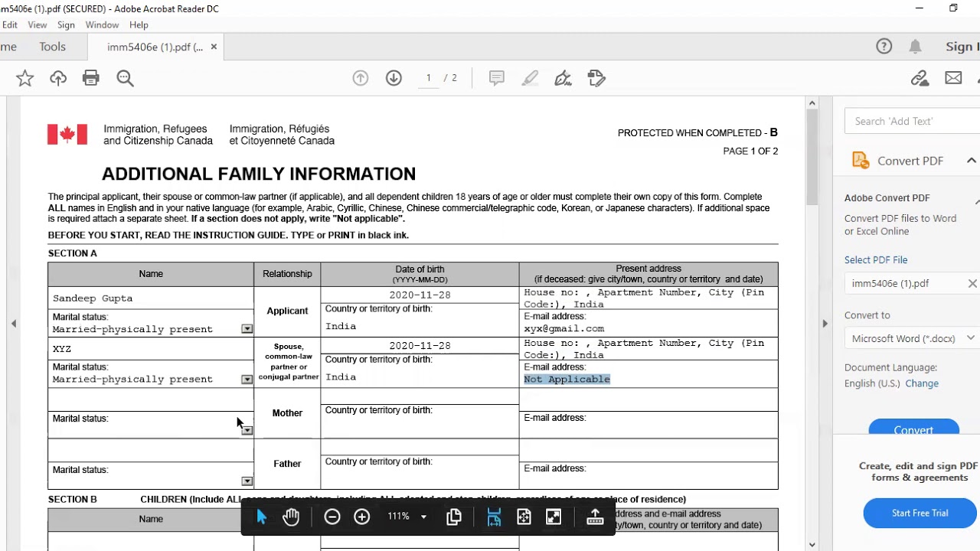The width and height of the screenshot is (980, 551).
Task: Open spouse Marital status dropdown
Action: [x=247, y=380]
